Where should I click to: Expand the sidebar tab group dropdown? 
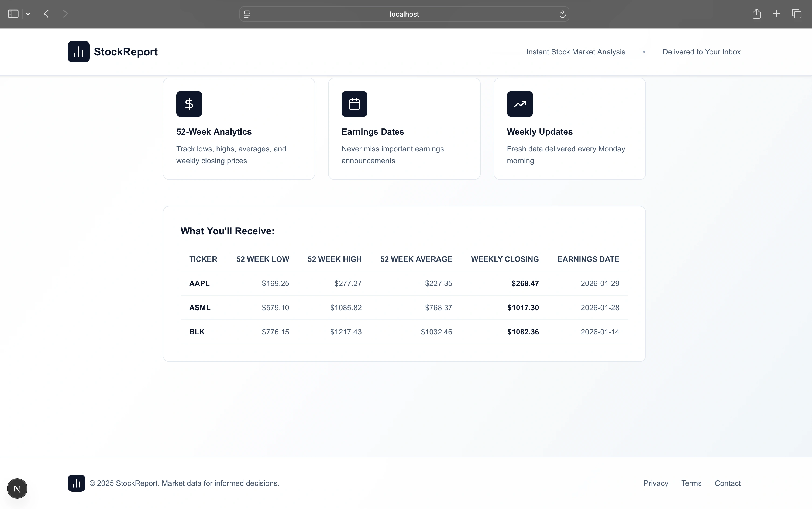click(28, 14)
